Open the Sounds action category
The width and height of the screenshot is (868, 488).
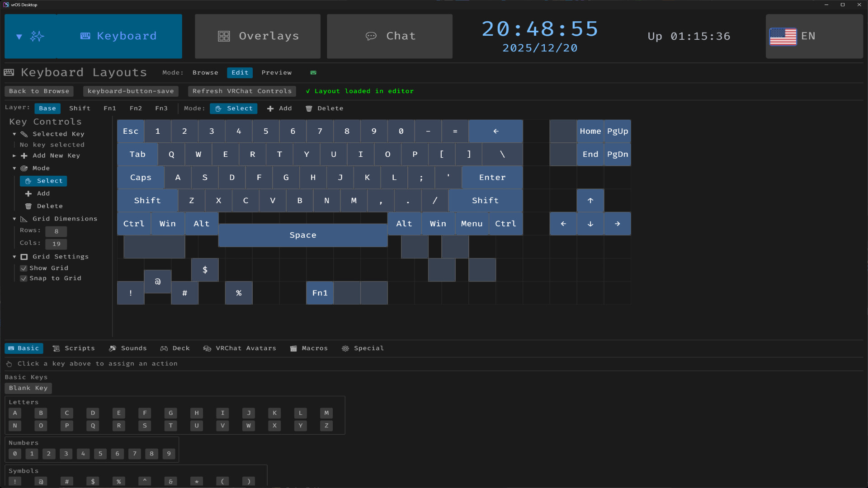[x=128, y=348]
